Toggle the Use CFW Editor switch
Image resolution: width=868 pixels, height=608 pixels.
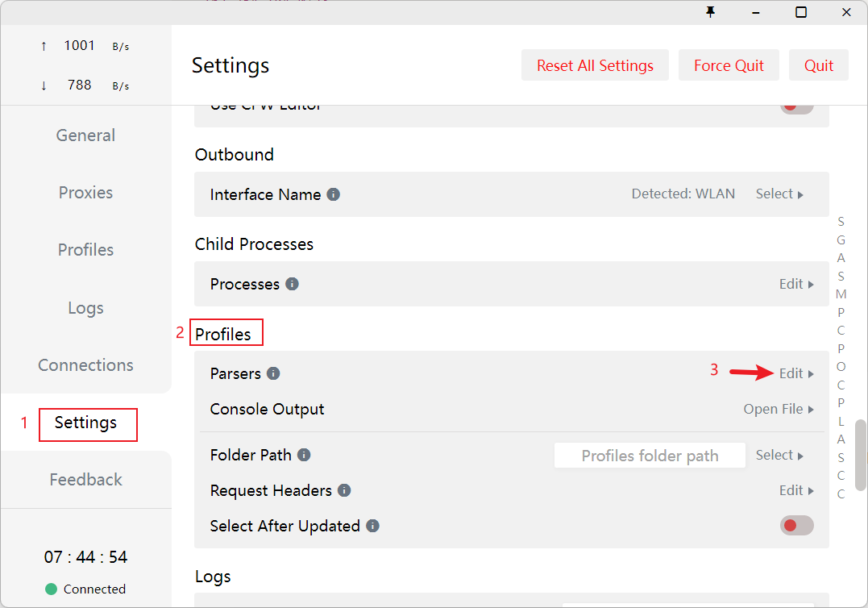(x=796, y=105)
